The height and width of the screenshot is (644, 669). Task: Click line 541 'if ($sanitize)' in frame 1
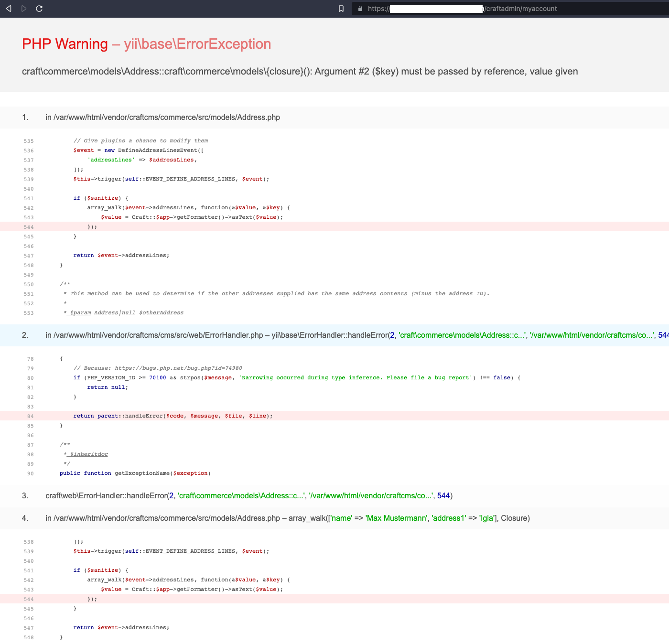101,198
